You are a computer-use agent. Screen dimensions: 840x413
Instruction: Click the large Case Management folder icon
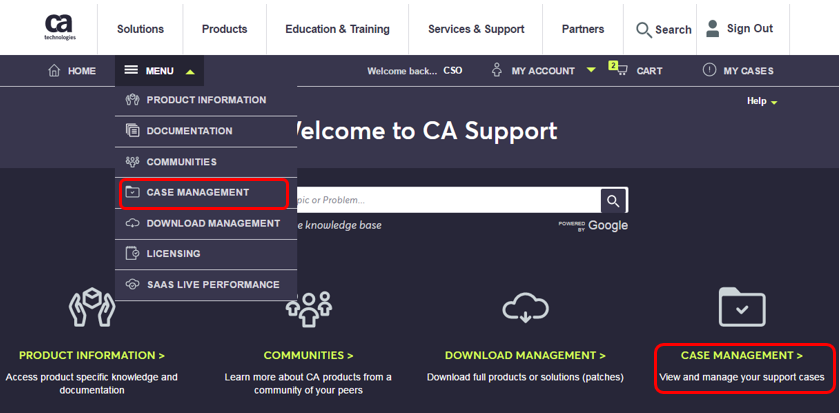click(742, 307)
